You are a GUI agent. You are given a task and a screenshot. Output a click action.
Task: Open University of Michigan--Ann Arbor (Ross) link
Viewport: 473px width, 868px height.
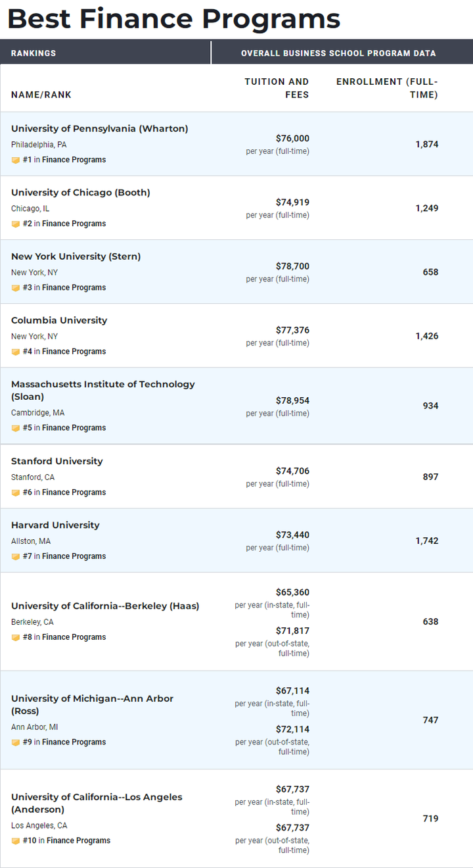[x=92, y=705]
